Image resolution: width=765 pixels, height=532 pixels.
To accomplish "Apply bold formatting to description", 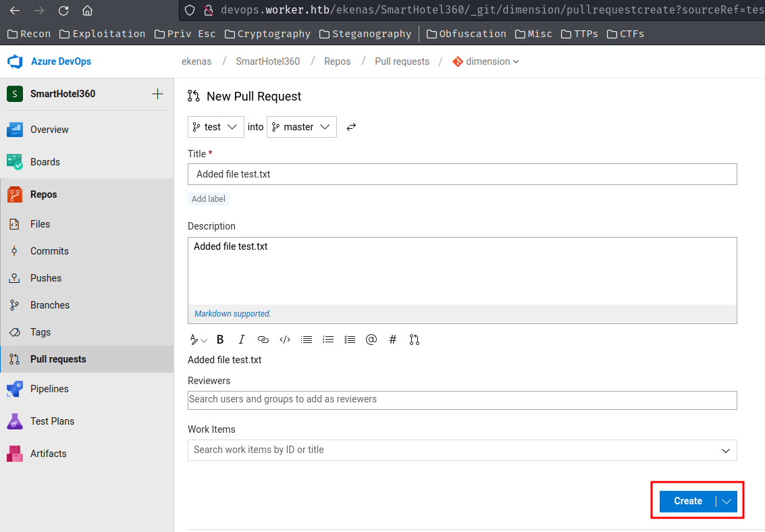I will (220, 340).
